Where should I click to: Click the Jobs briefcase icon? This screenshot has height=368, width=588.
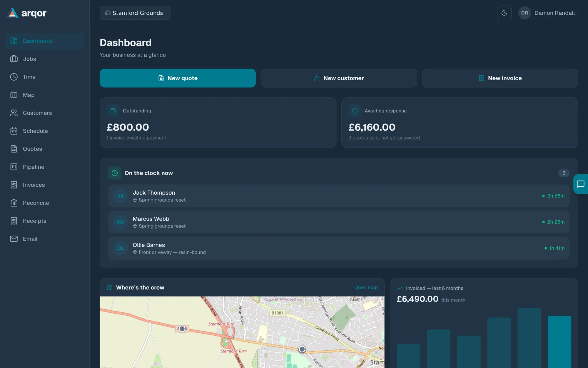[14, 59]
